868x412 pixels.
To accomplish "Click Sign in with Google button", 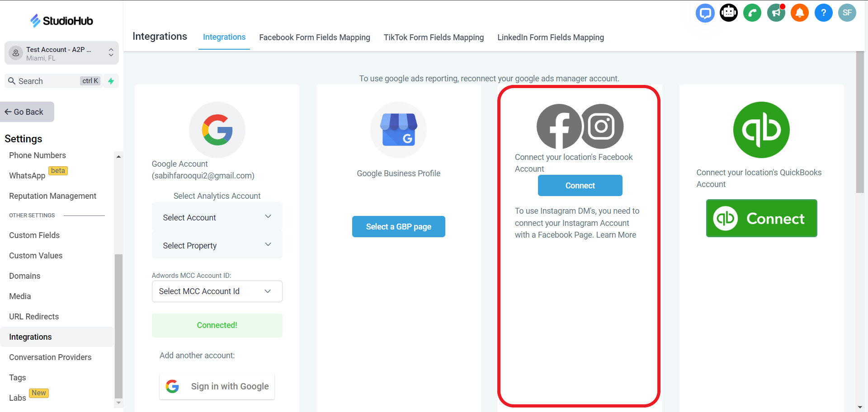I will point(217,386).
